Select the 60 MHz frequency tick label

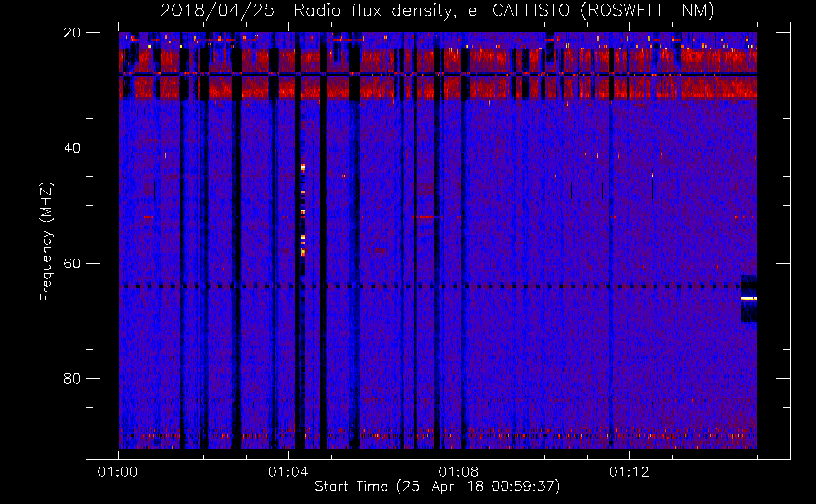pyautogui.click(x=72, y=263)
